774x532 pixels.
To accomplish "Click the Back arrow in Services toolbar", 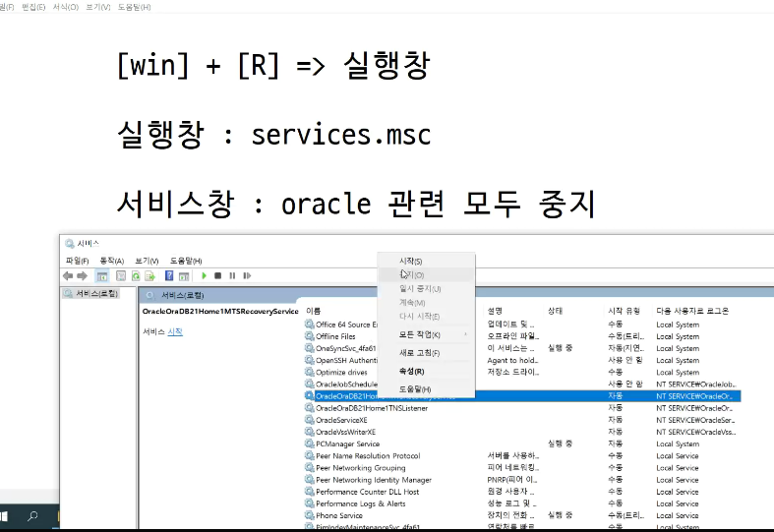I will coord(68,276).
